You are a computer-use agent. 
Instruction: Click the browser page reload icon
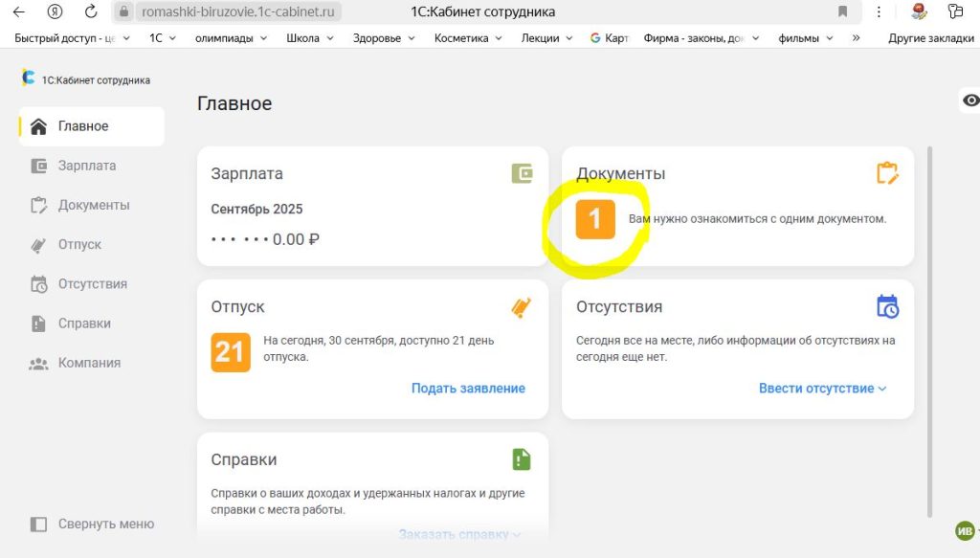tap(91, 12)
